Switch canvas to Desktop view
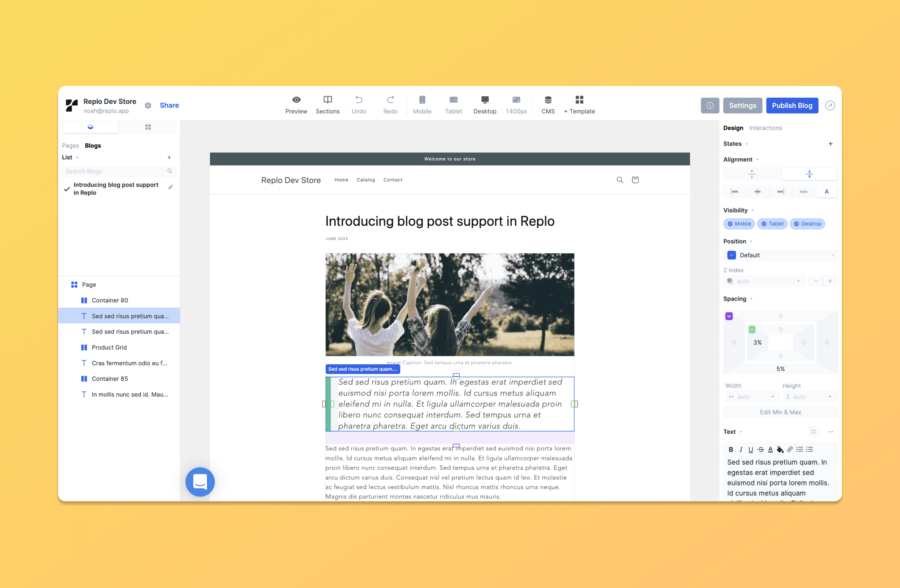This screenshot has height=588, width=900. [485, 105]
